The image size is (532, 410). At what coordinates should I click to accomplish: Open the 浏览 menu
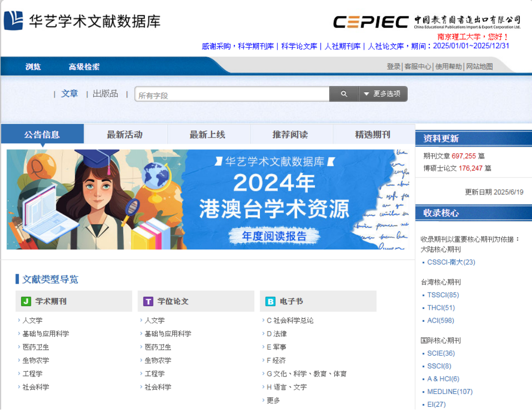(33, 67)
